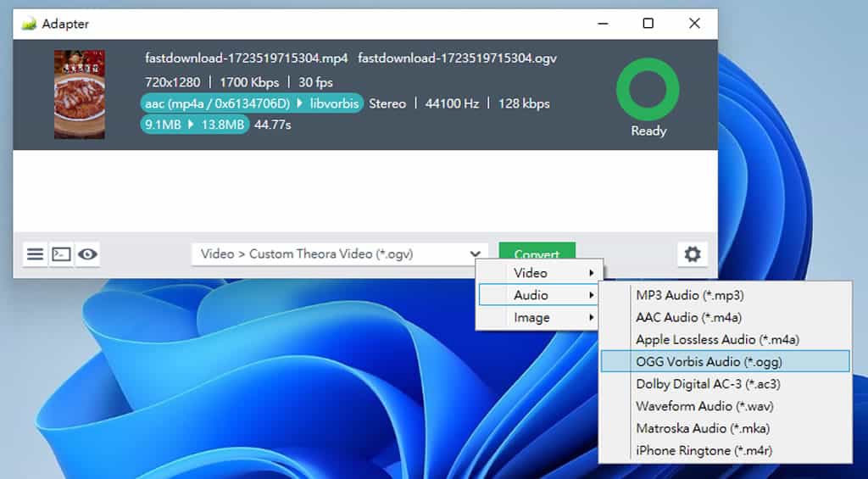Choose MP3 Audio (*.mp3) format
Image resolution: width=868 pixels, height=479 pixels.
(726, 295)
